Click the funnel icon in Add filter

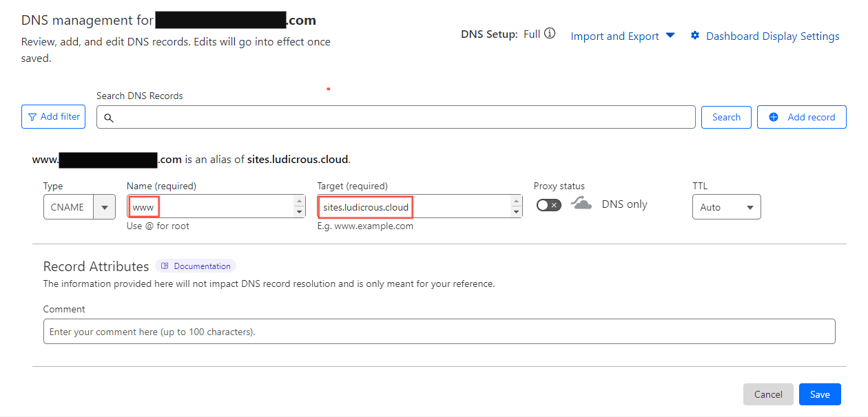(x=32, y=117)
